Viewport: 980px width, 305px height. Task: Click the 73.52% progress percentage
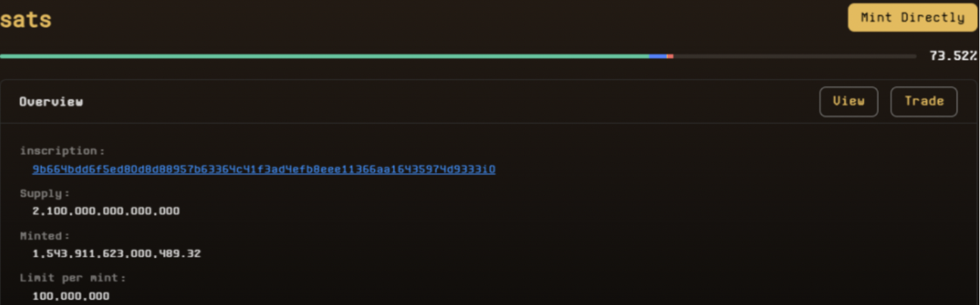[953, 56]
